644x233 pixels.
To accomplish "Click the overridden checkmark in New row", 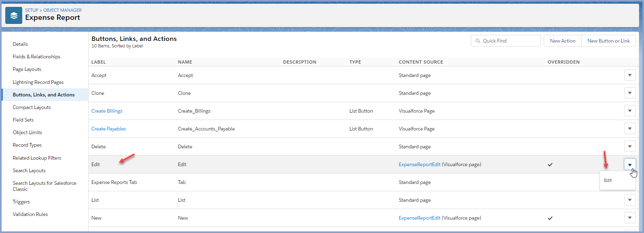I will (x=550, y=218).
